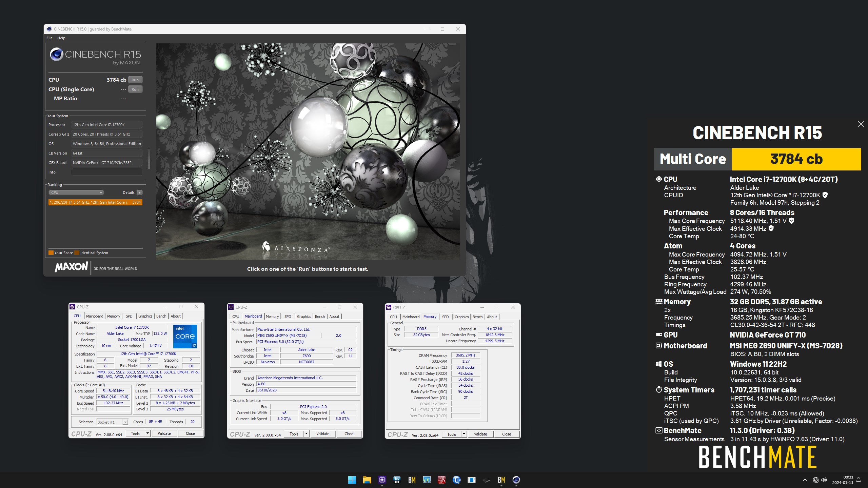Click the purple CPU-Z taskbar icon

click(x=382, y=480)
